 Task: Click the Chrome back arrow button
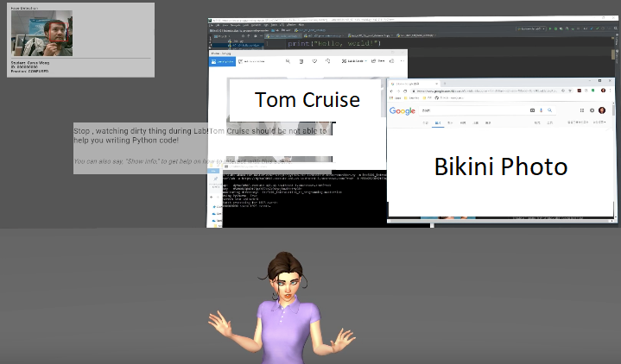point(392,91)
